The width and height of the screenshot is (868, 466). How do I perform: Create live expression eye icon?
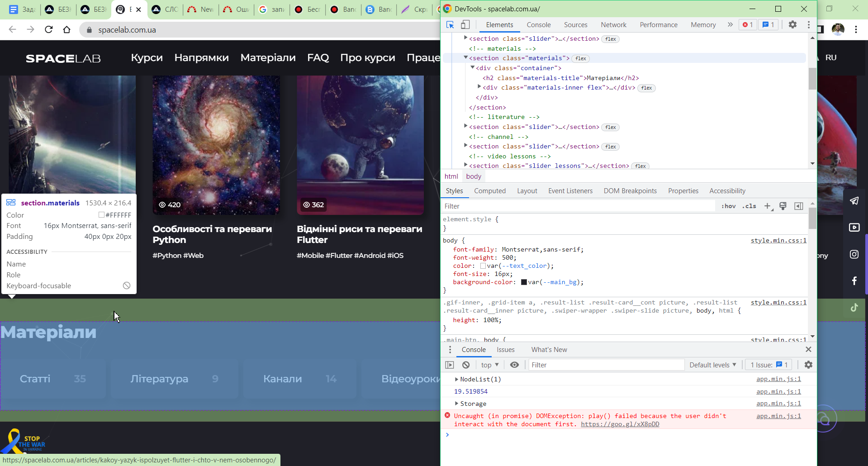(x=514, y=365)
